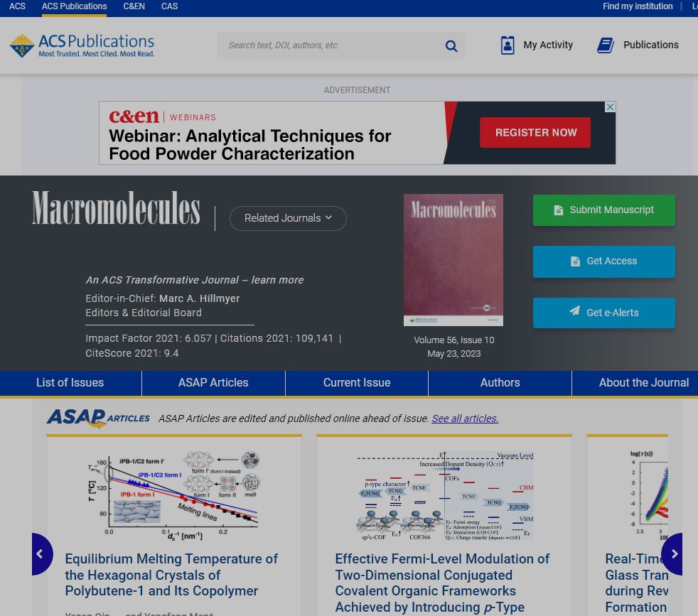Open My Activity via the person icon
698x616 pixels.
pyautogui.click(x=508, y=45)
